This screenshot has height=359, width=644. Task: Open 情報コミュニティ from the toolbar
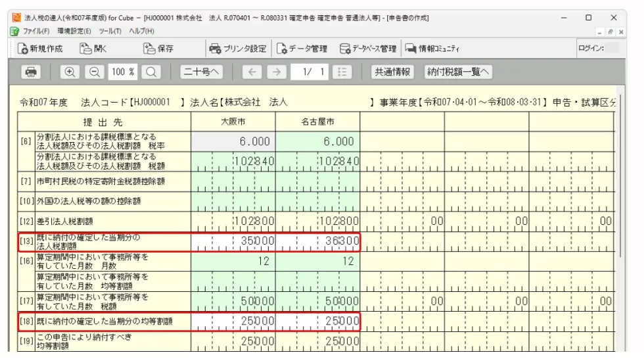432,49
